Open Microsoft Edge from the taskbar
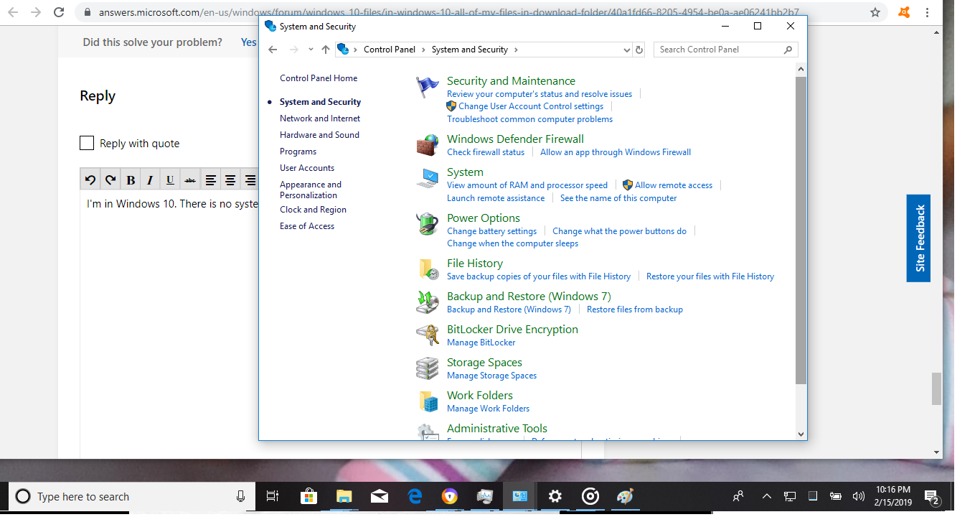The image size is (980, 517). click(415, 496)
